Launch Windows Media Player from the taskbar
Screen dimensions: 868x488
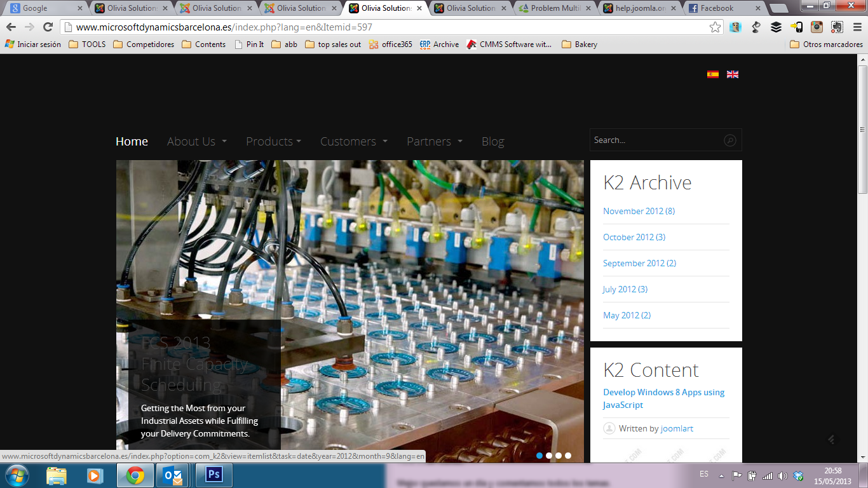coord(95,475)
